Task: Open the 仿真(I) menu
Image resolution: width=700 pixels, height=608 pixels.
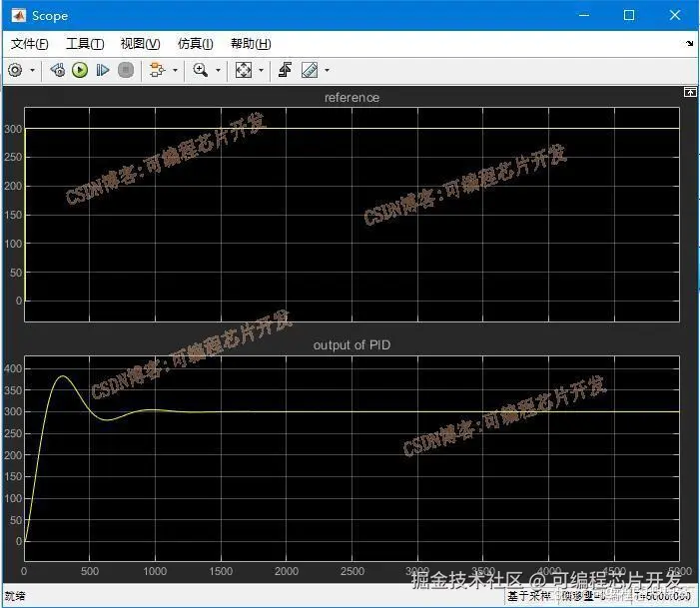Action: click(195, 44)
